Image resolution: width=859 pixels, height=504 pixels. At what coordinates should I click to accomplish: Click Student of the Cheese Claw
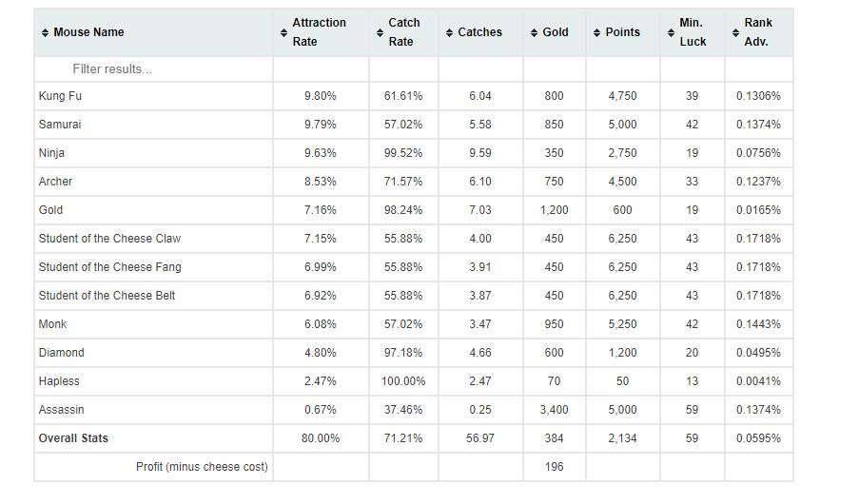click(109, 239)
